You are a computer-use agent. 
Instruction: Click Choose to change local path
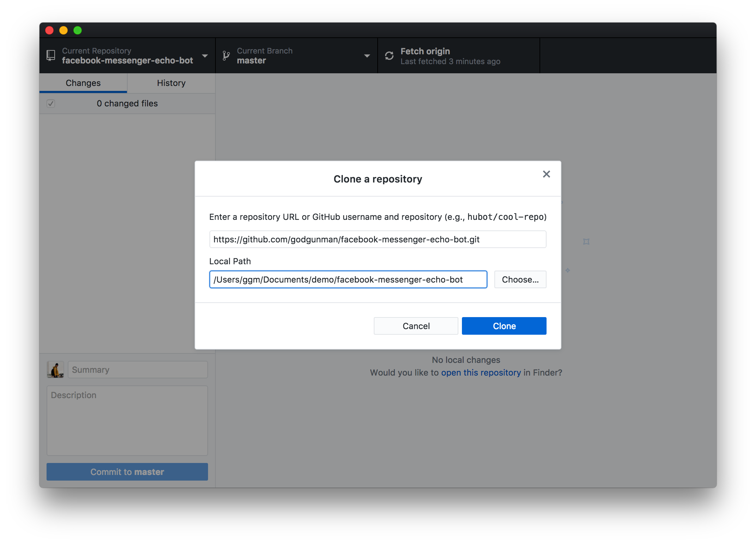(520, 279)
